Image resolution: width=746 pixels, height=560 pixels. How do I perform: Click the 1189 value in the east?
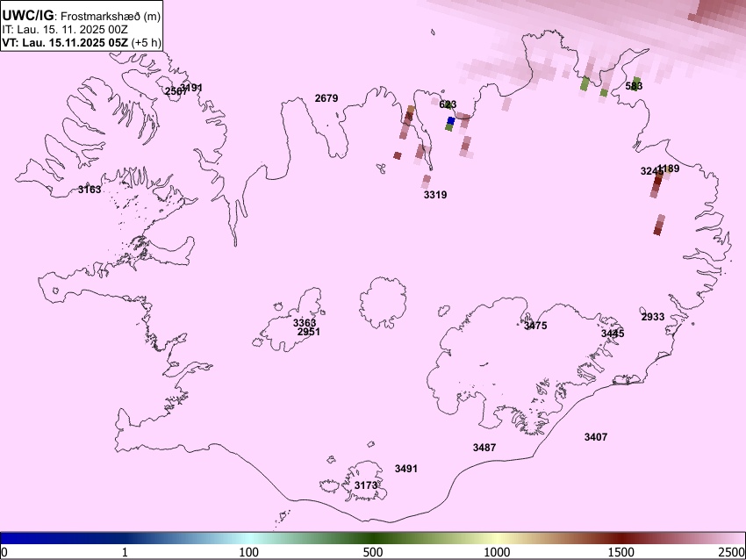(669, 169)
